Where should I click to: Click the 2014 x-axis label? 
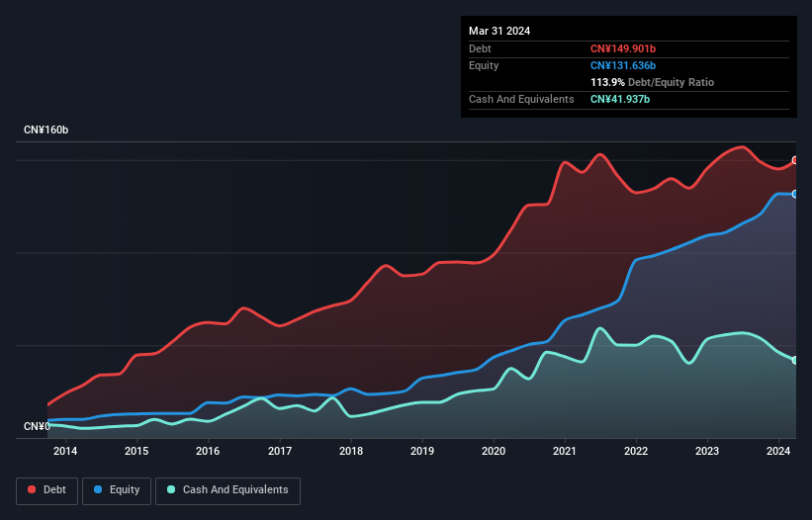coord(65,451)
